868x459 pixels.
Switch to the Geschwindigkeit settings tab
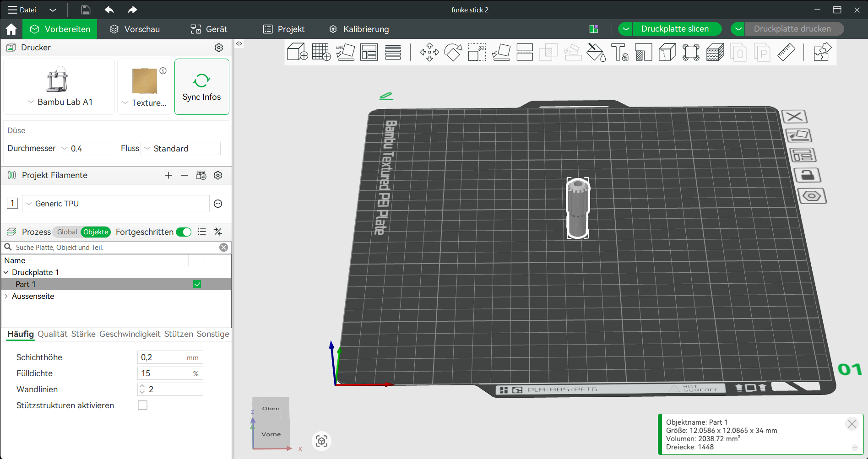pyautogui.click(x=130, y=334)
